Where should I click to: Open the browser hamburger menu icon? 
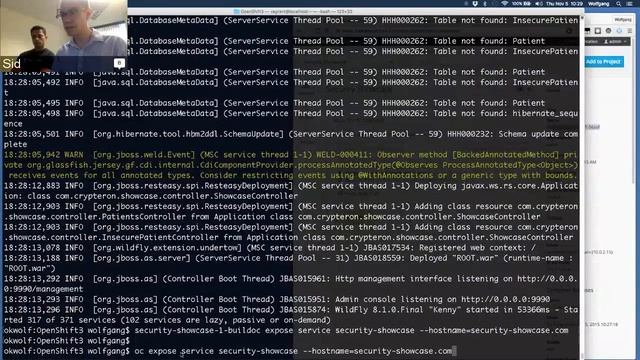click(x=630, y=31)
